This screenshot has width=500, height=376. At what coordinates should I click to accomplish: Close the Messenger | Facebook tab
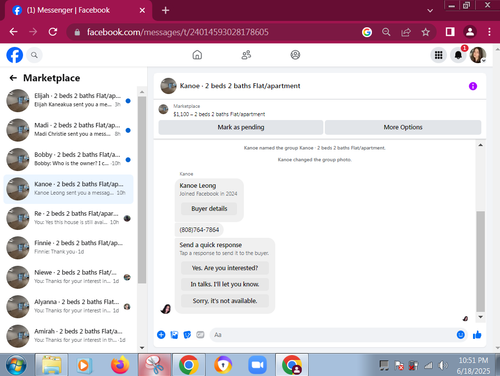pyautogui.click(x=142, y=10)
